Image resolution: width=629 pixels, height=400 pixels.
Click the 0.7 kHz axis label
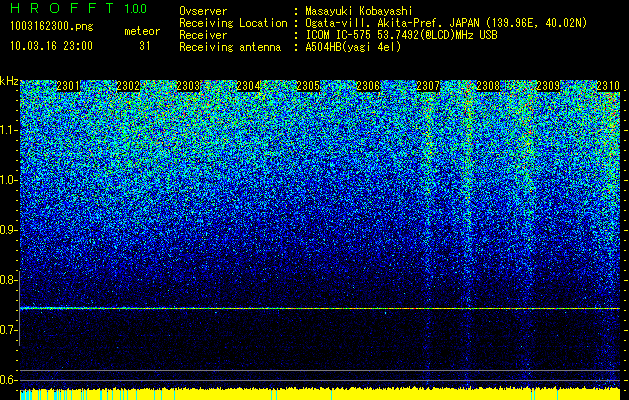8,330
